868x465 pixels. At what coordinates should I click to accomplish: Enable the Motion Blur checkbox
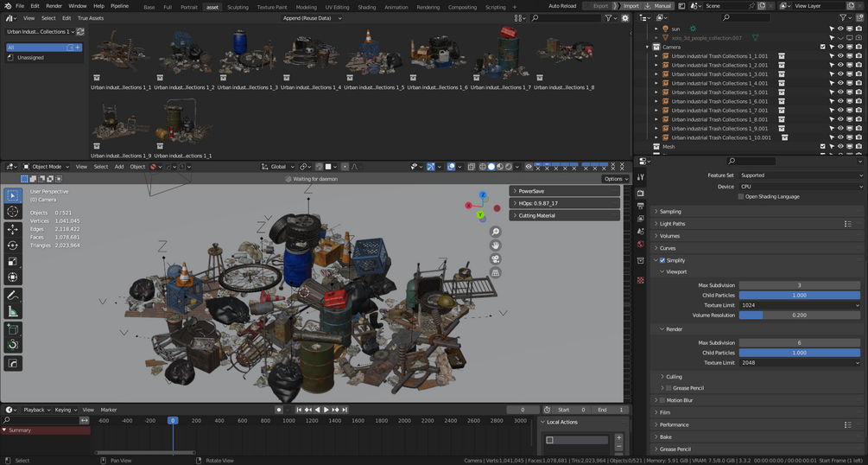pos(662,400)
